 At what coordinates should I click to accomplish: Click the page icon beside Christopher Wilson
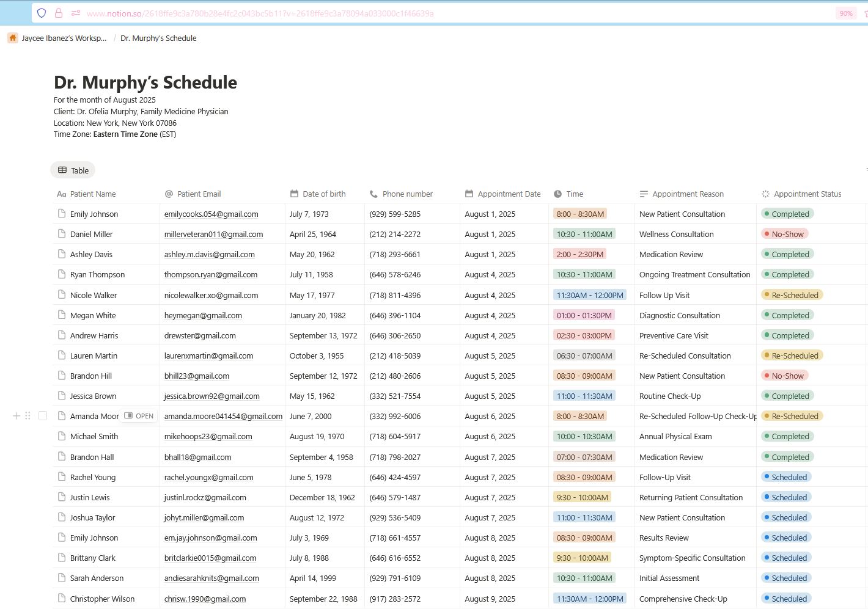click(62, 598)
